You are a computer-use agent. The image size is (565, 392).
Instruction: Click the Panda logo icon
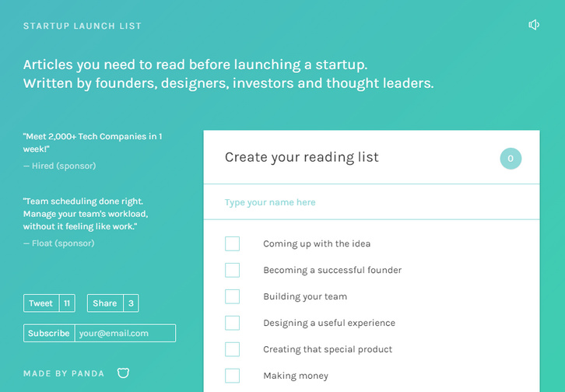click(123, 373)
